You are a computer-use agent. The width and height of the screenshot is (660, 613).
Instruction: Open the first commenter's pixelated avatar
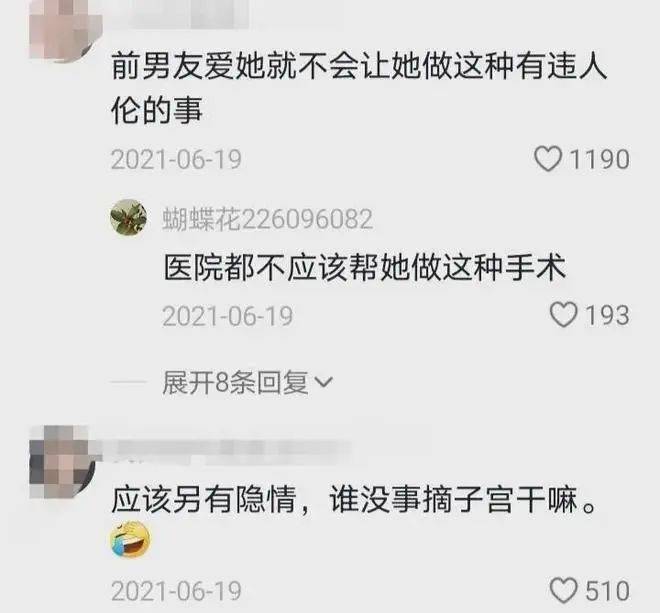coord(66,29)
